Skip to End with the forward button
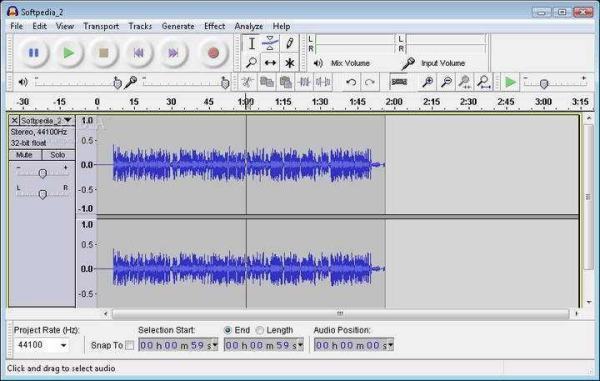Screen dimensions: 600x381 point(173,53)
